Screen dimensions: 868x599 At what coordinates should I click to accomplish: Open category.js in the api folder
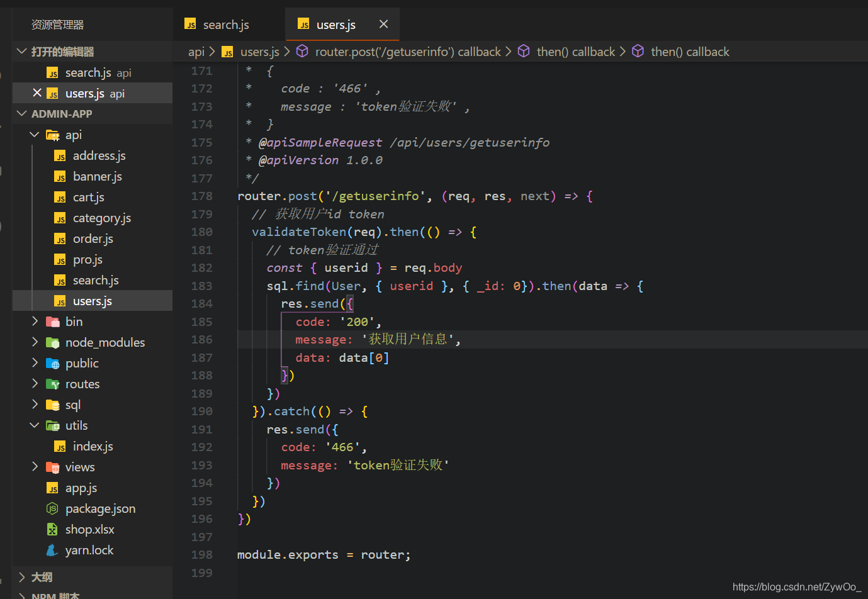[x=93, y=218]
